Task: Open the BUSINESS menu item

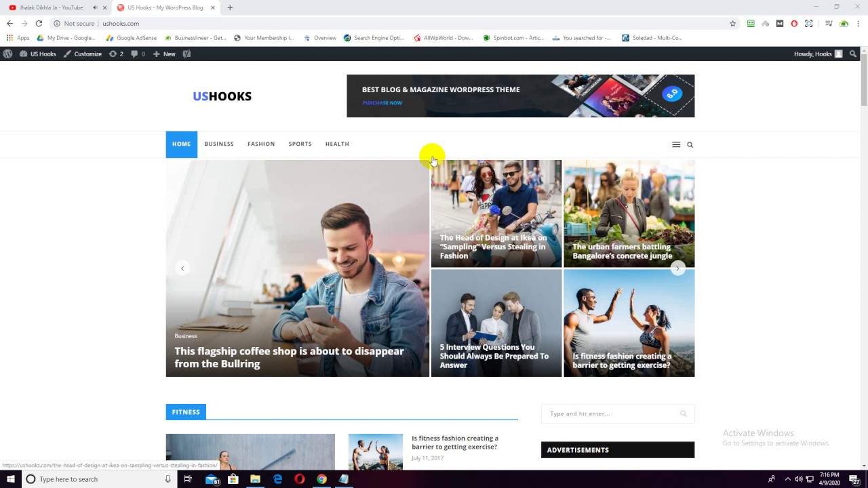Action: (x=219, y=144)
